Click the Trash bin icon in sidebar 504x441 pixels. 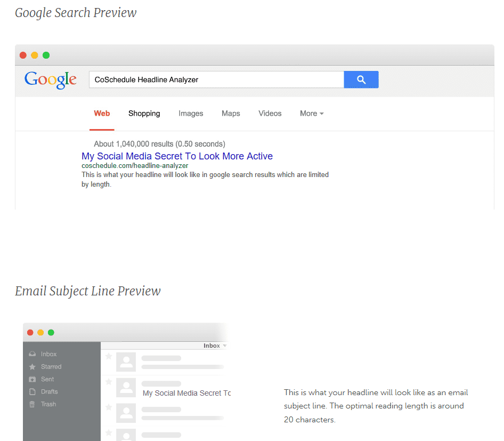[32, 404]
